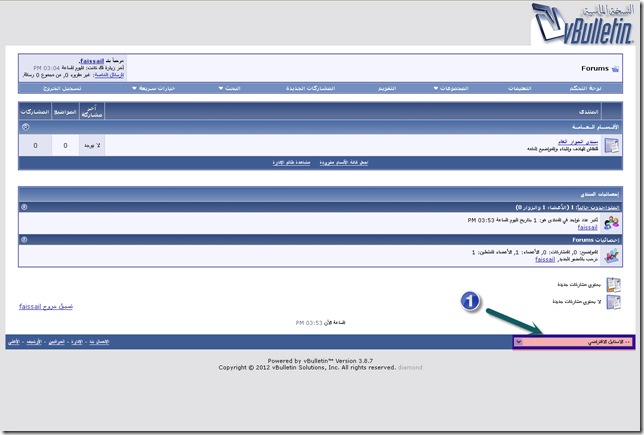644x435 pixels.
Task: Click the 'no new posts' legend icon
Action: tap(614, 302)
